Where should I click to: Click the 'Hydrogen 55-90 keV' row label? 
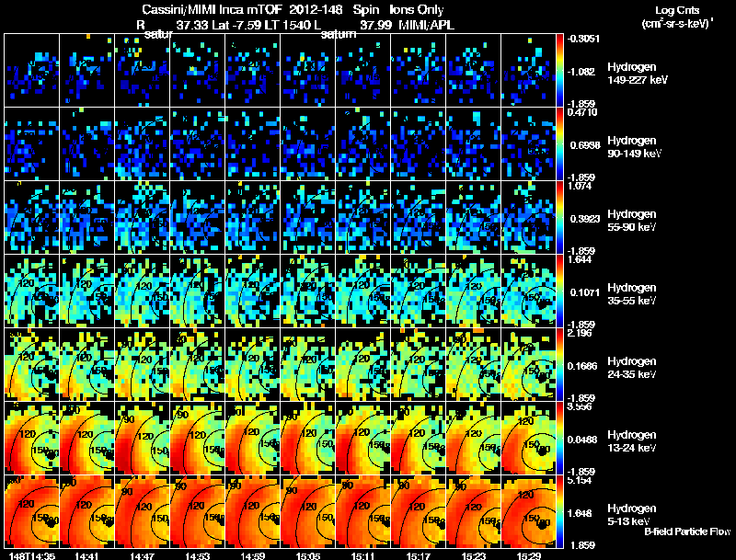[x=632, y=221]
